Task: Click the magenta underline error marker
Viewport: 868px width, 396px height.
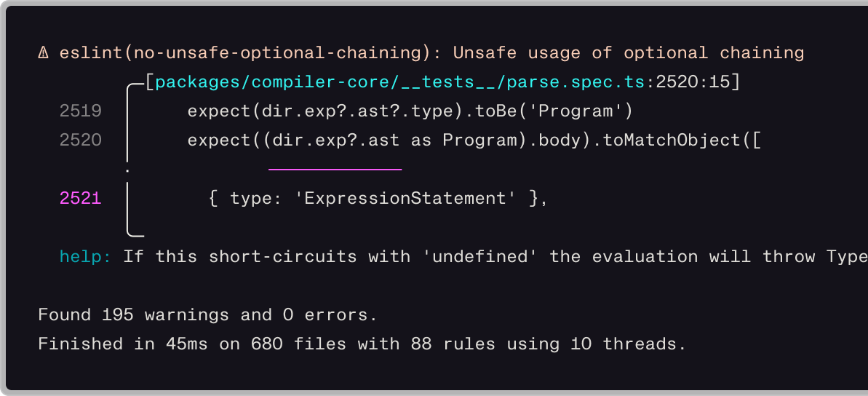Action: coord(335,169)
